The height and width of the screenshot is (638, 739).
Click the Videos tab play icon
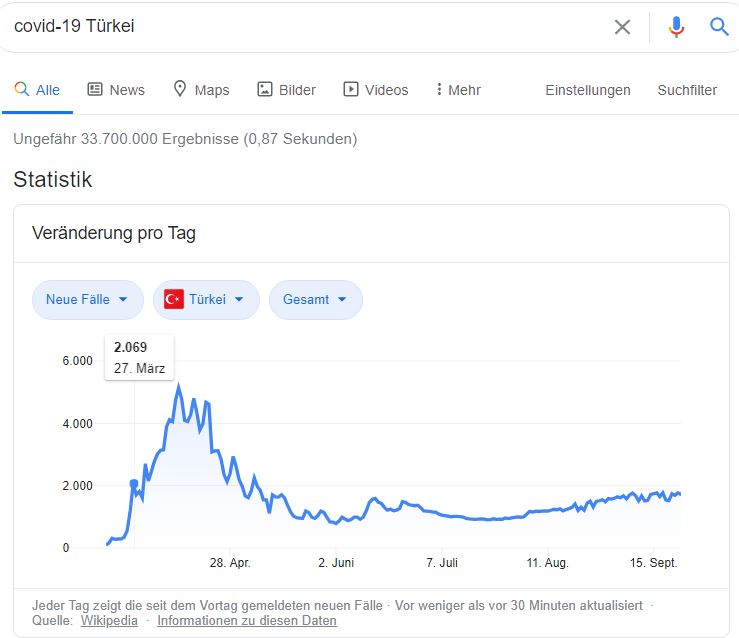click(351, 89)
